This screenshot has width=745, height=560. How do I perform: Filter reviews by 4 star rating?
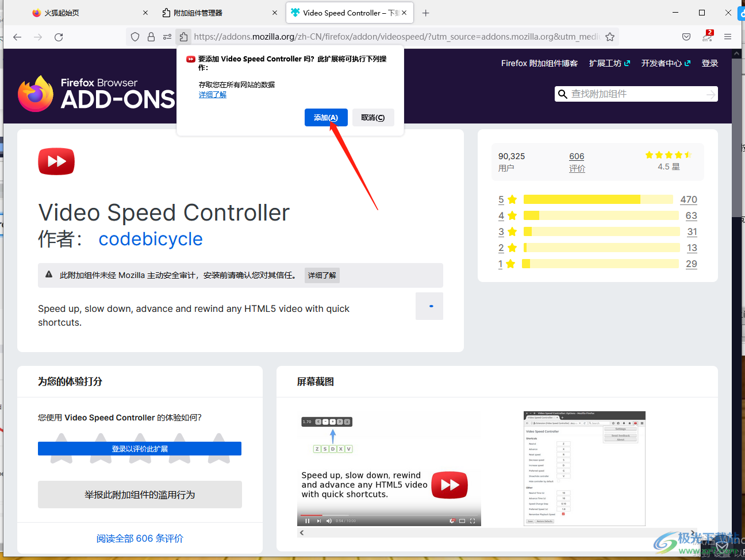coord(508,215)
